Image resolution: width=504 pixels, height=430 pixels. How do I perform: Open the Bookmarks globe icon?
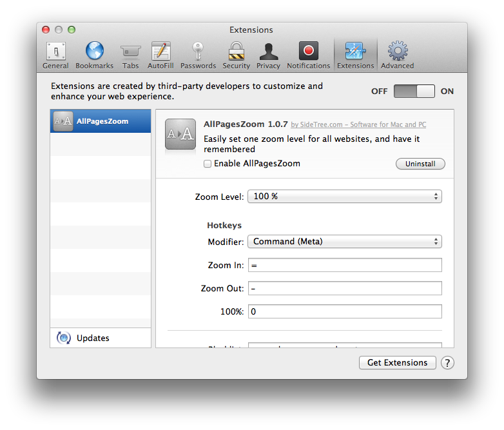pos(95,50)
